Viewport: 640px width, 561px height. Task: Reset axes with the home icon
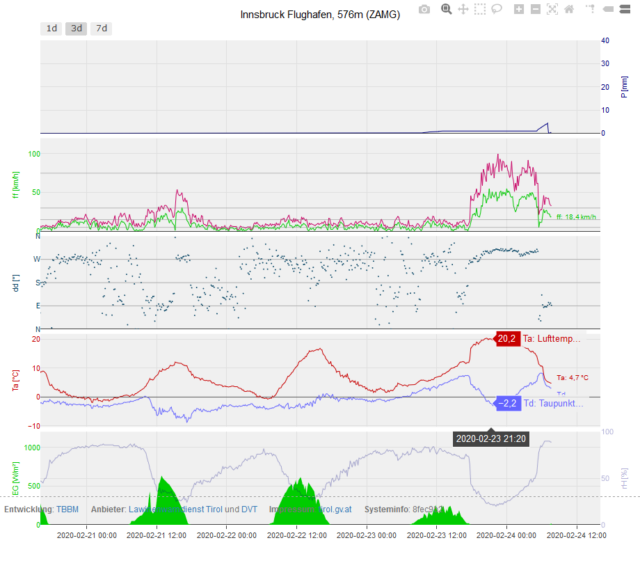(x=569, y=9)
